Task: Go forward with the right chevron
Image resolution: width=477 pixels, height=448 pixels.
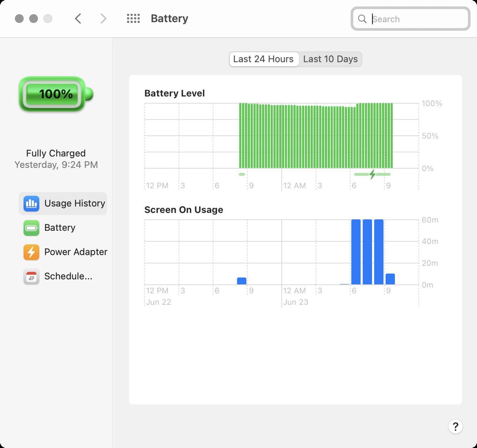Action: click(x=103, y=18)
